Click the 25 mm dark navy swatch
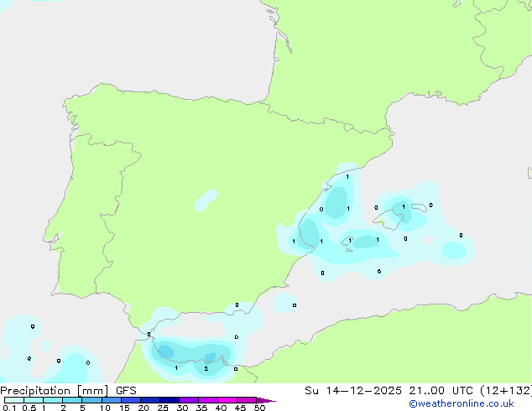Viewport: 532px width, 411px height. click(170, 400)
